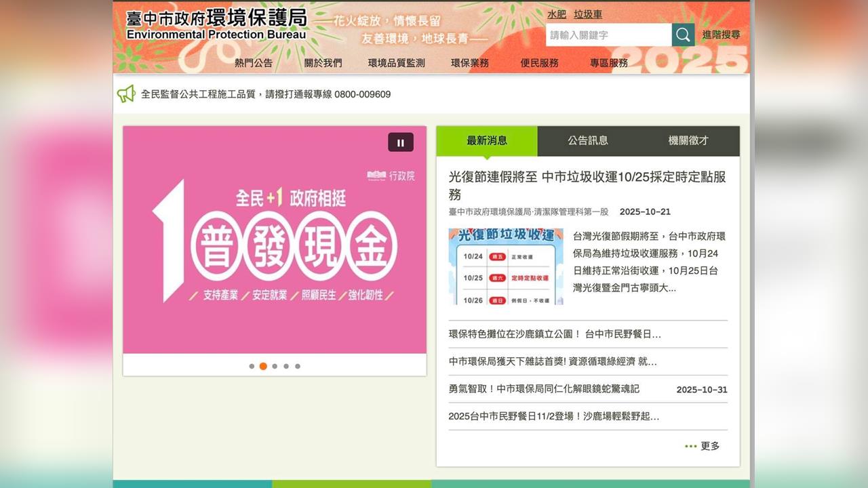868x488 pixels.
Task: Select the first carousel indicator dot
Action: coord(251,366)
